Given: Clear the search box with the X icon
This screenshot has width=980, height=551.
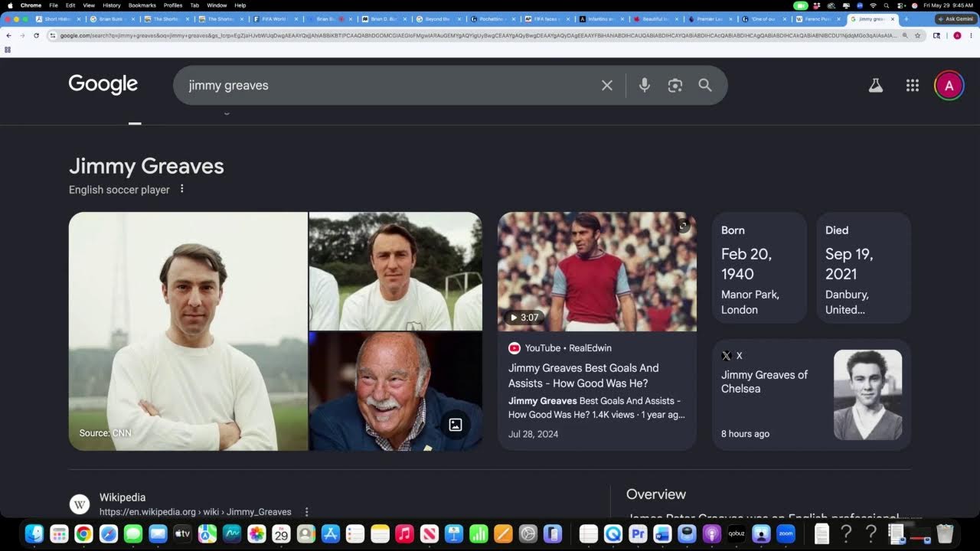Looking at the screenshot, I should [607, 86].
